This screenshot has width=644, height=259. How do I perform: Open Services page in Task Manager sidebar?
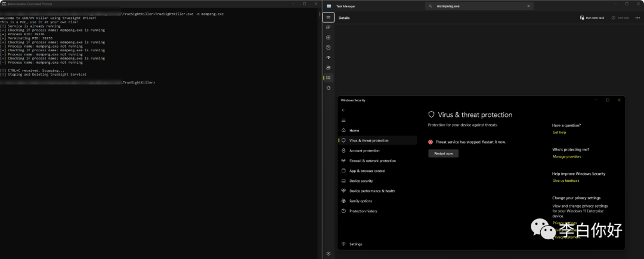328,88
